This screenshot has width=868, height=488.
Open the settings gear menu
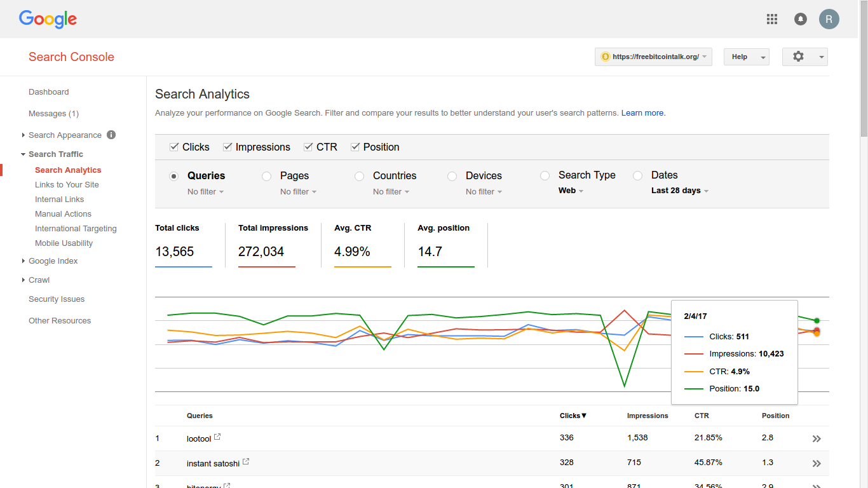coord(804,57)
